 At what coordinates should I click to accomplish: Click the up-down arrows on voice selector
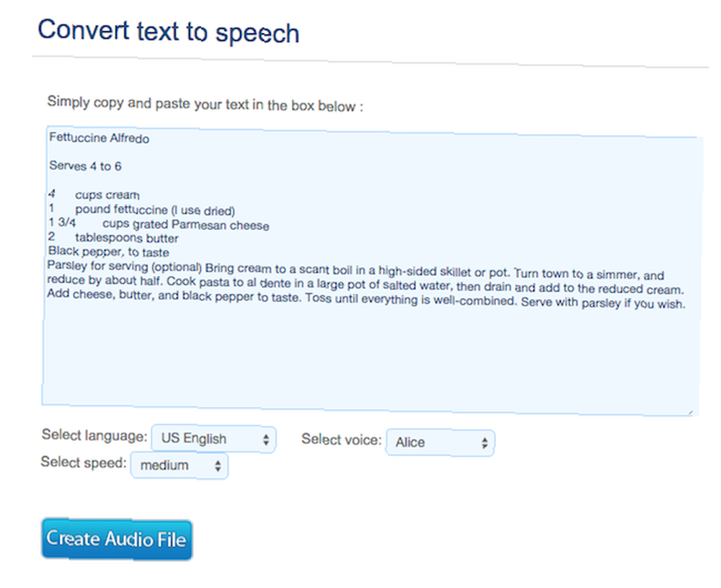coord(485,443)
